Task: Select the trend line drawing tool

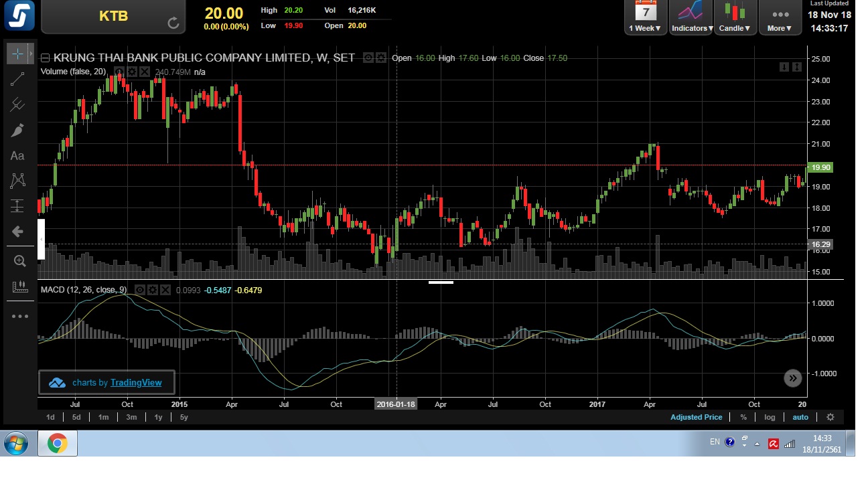Action: 17,79
